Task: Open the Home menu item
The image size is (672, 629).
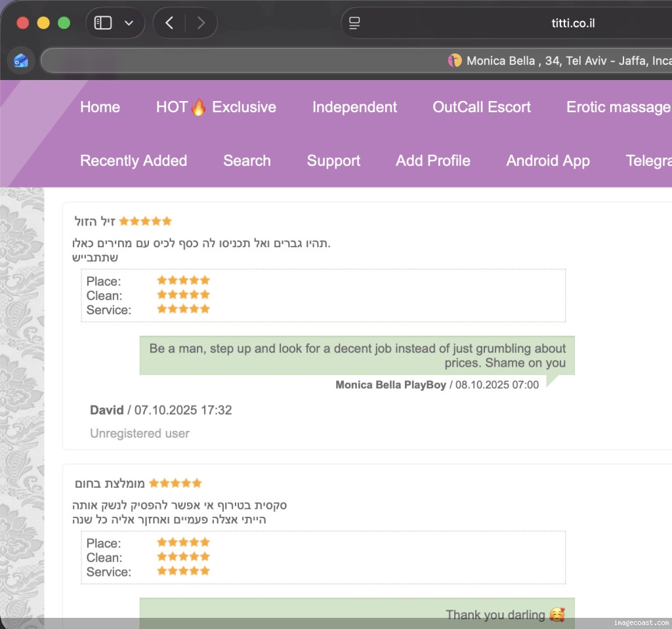Action: coord(100,107)
